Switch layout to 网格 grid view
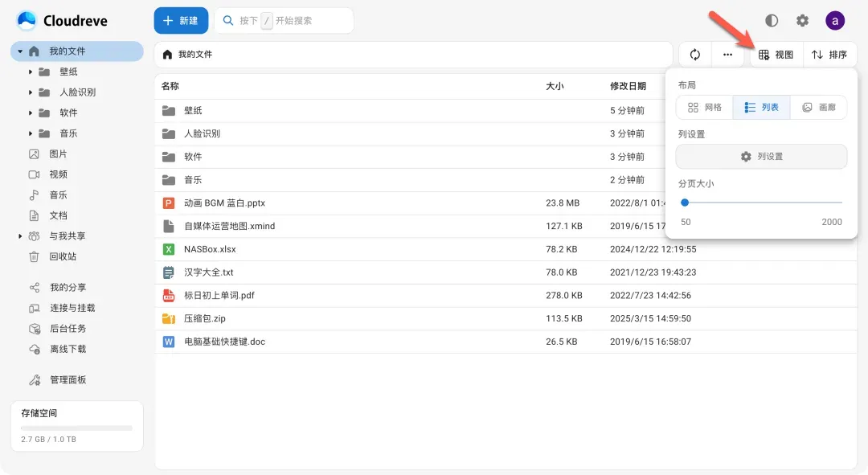Viewport: 868px width, 475px height. (x=705, y=108)
